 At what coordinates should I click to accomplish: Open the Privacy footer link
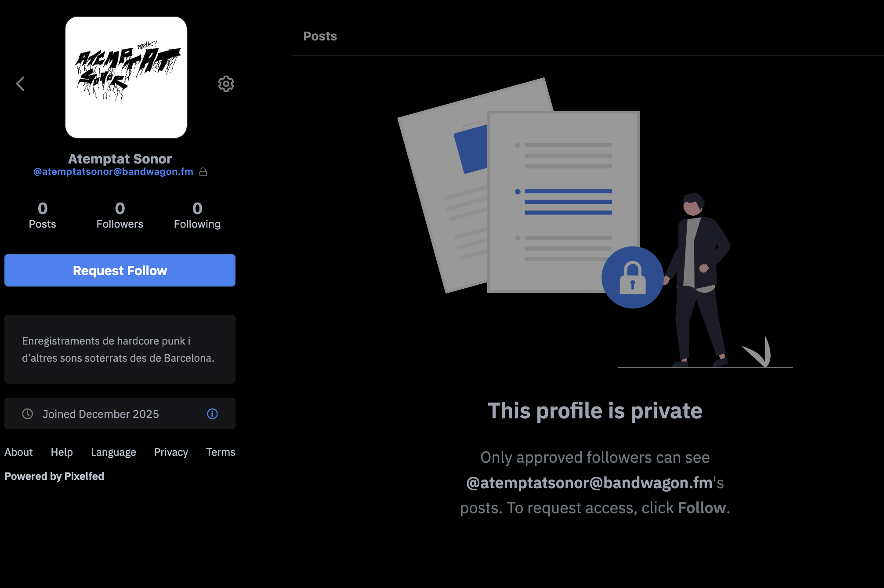(x=171, y=452)
